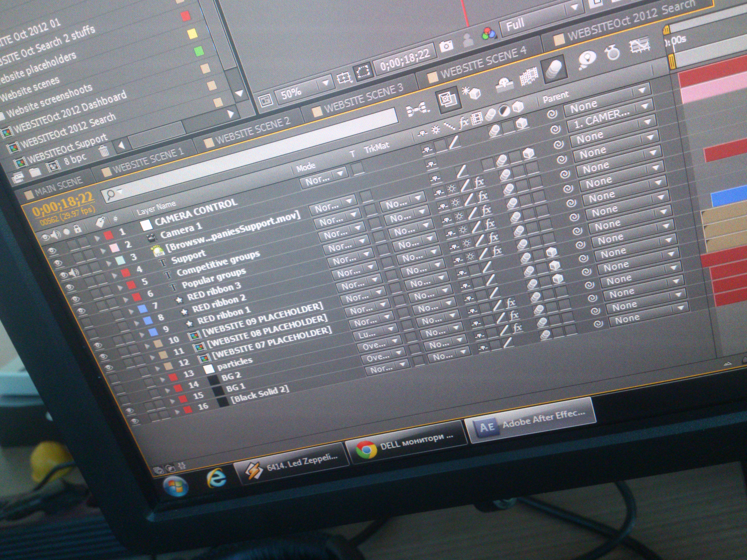Enable Draft 3D mode icon
This screenshot has width=747, height=560.
(x=472, y=92)
